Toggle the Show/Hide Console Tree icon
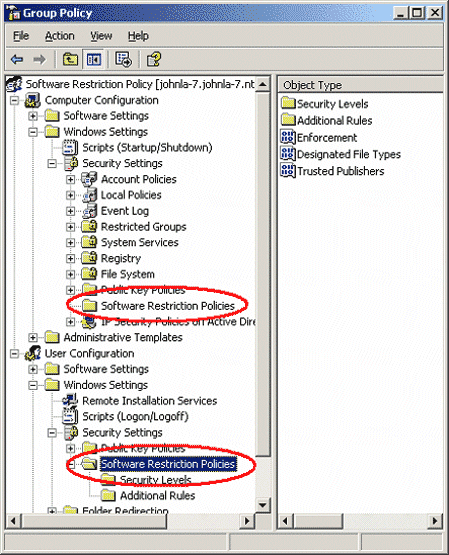Viewport: 449px width, 555px height. (94, 59)
